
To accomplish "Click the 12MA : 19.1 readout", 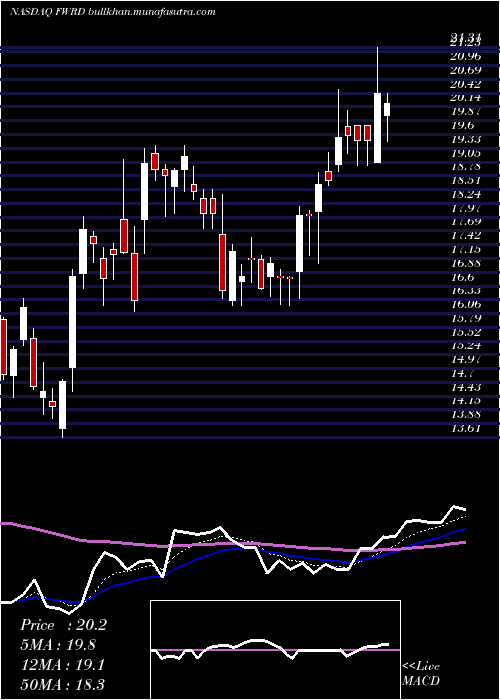I will coord(63,665).
